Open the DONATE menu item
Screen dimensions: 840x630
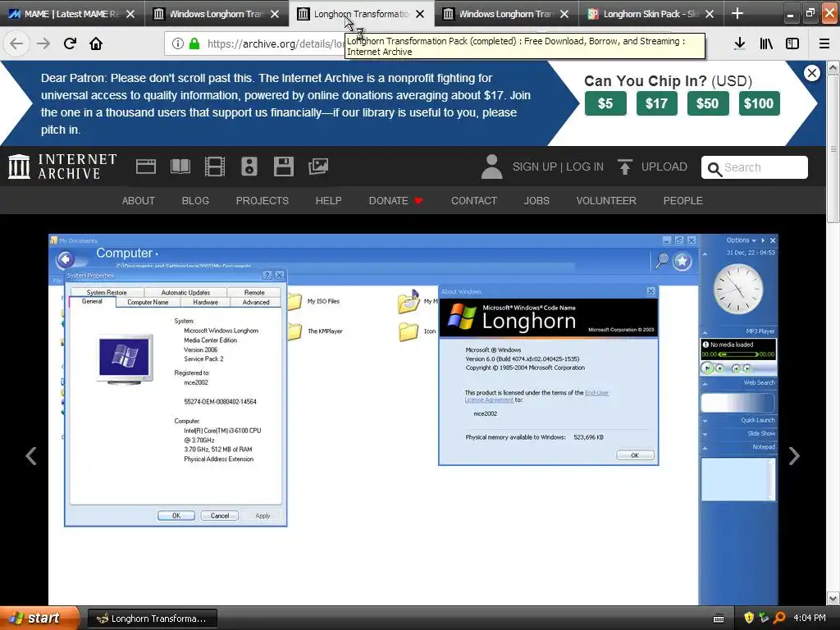click(396, 200)
